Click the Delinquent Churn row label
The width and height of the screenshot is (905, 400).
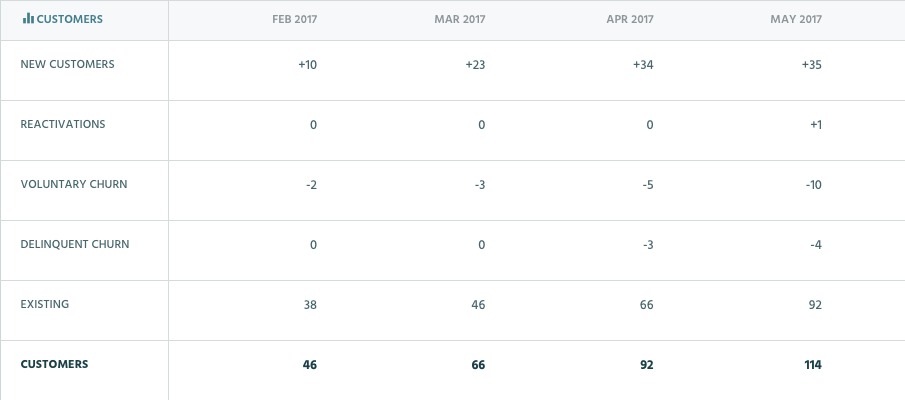[75, 244]
